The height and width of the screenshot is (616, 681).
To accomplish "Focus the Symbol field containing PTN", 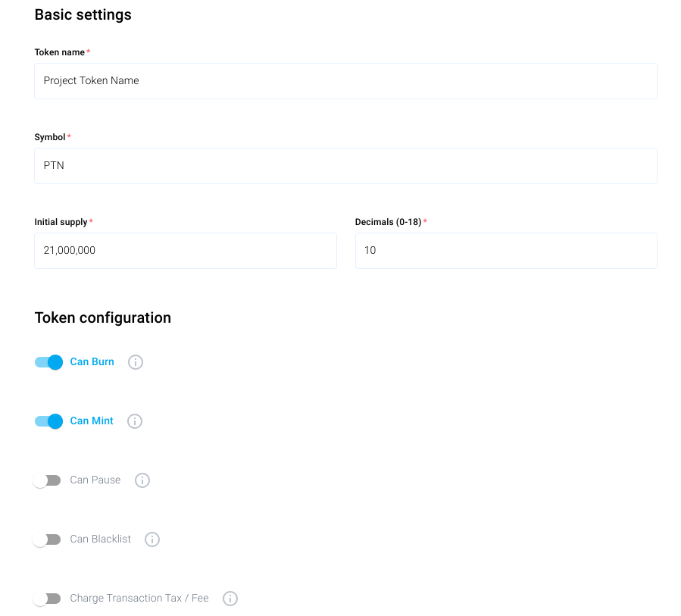I will click(345, 166).
